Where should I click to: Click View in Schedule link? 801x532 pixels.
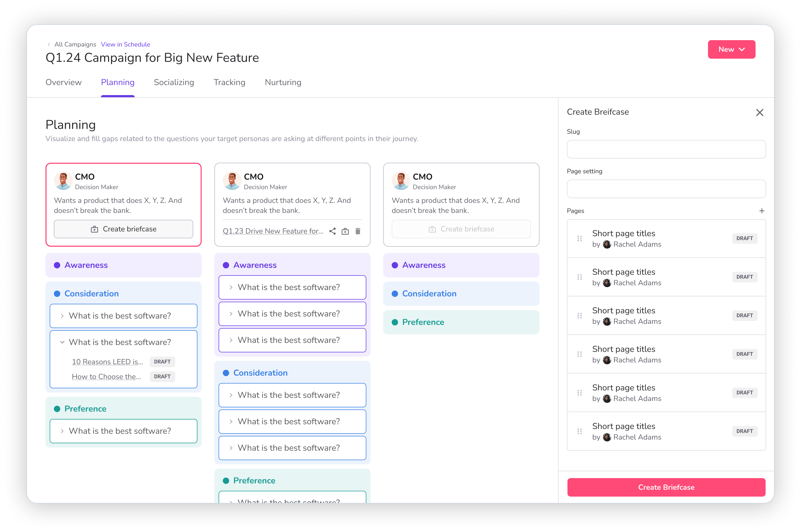(125, 44)
